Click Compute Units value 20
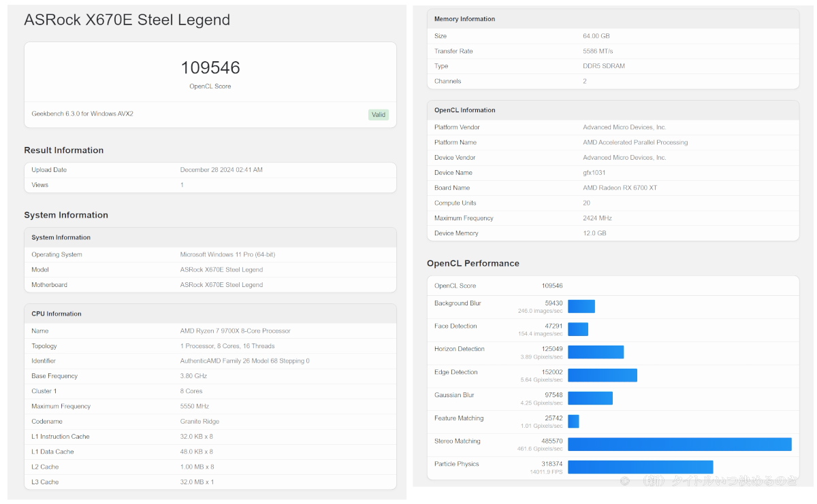The height and width of the screenshot is (504, 817). click(586, 203)
